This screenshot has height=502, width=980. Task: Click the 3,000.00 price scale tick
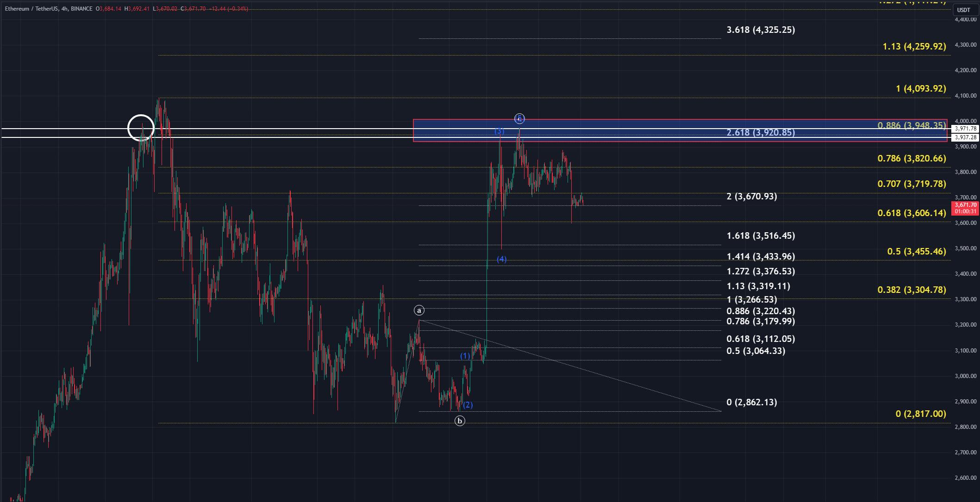[x=965, y=376]
